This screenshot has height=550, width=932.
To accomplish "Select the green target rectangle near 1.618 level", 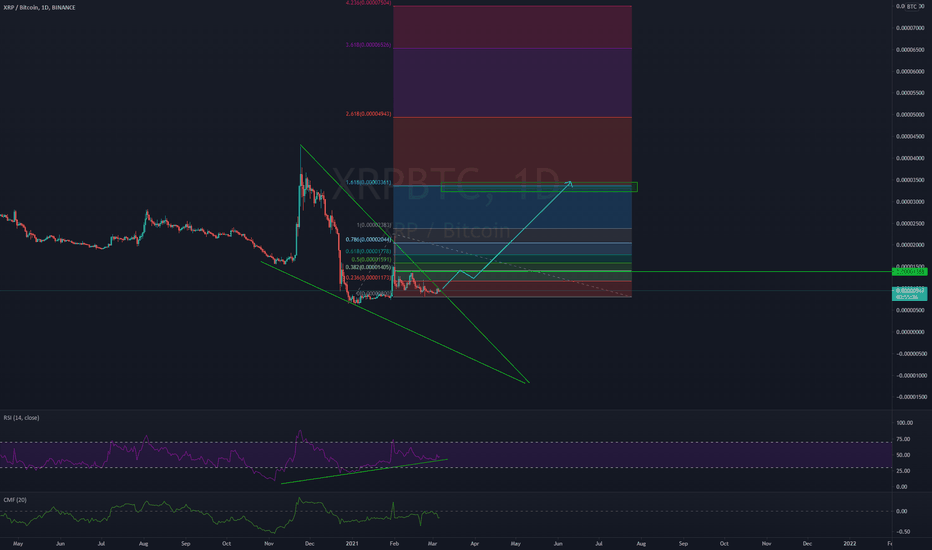I will click(x=539, y=187).
